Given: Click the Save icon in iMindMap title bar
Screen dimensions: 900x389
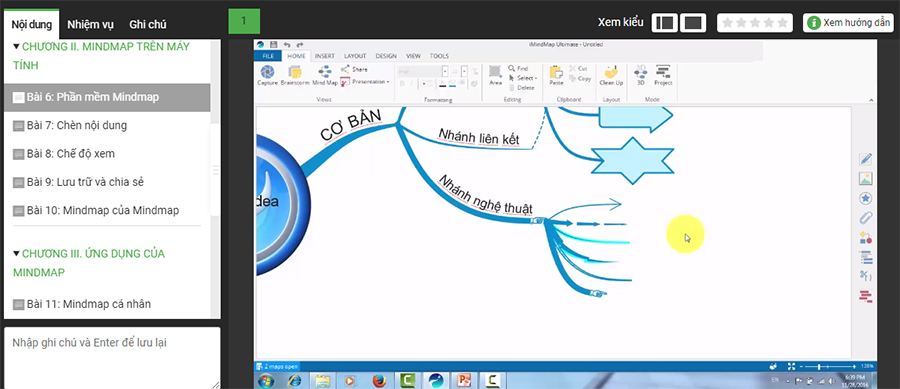Looking at the screenshot, I should 273,44.
